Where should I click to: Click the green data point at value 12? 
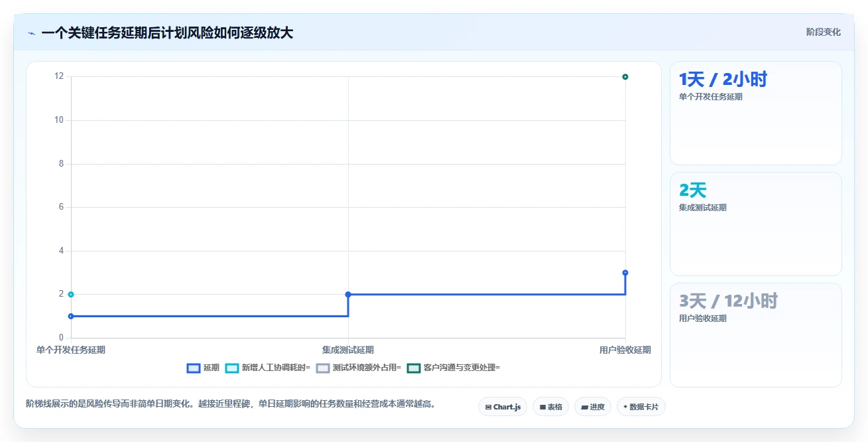(625, 77)
